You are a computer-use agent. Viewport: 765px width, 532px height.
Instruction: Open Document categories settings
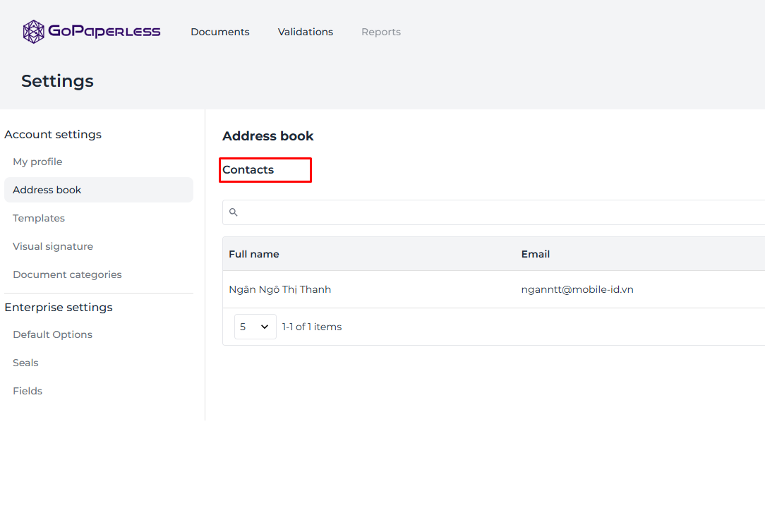click(x=67, y=274)
